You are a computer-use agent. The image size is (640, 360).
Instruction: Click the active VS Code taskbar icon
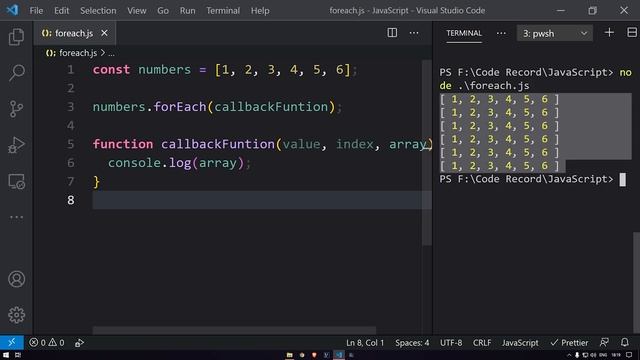(x=339, y=355)
